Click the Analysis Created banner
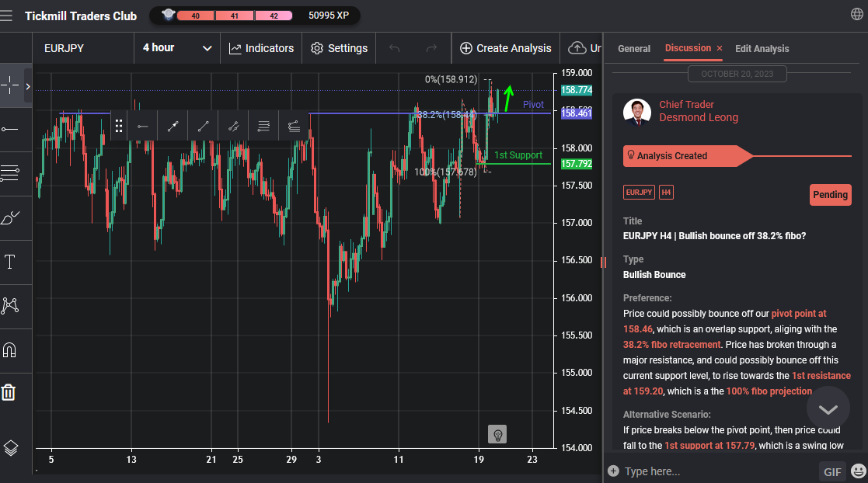Viewport: 868px width, 483px height. (688, 156)
